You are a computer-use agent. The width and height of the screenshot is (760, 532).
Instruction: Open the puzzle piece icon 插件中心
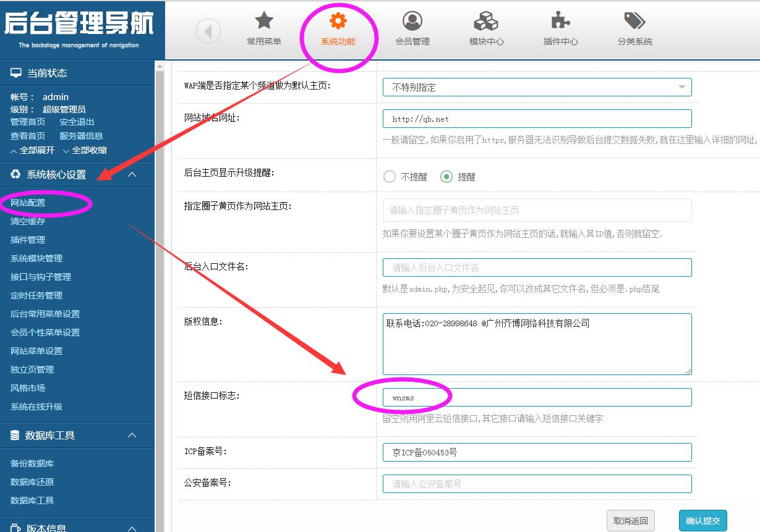(560, 21)
